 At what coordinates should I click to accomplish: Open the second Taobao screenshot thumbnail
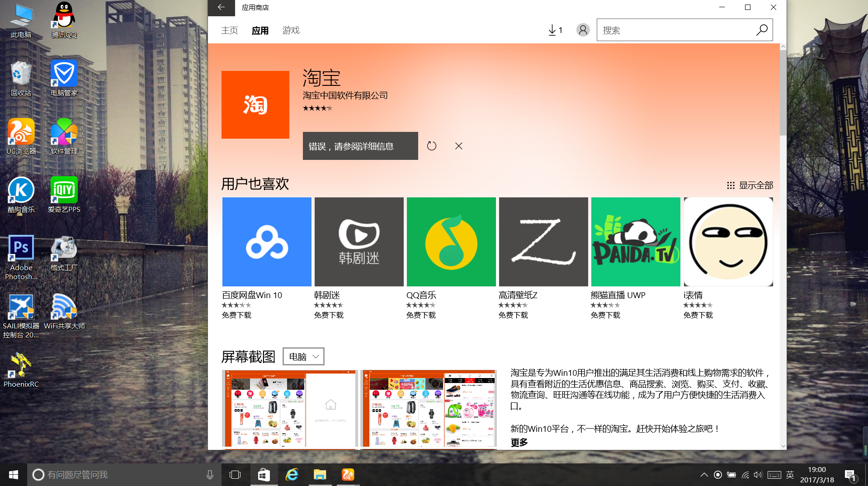[429, 409]
